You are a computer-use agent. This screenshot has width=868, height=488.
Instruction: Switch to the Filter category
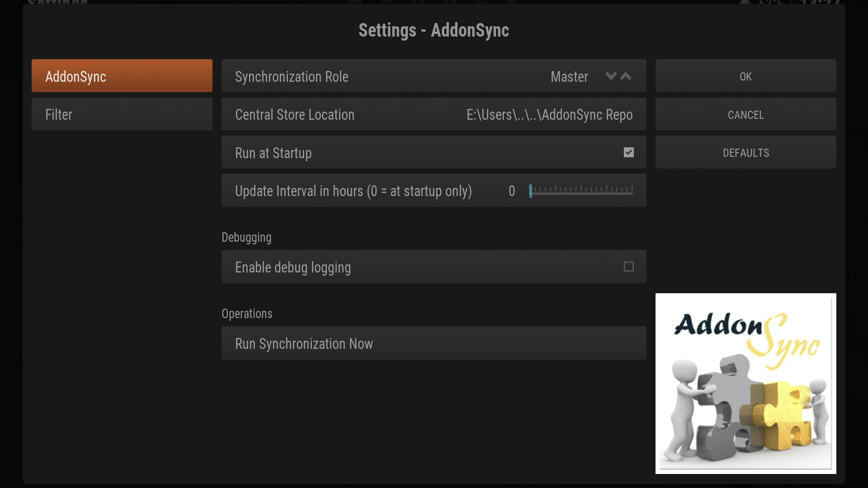tap(122, 114)
